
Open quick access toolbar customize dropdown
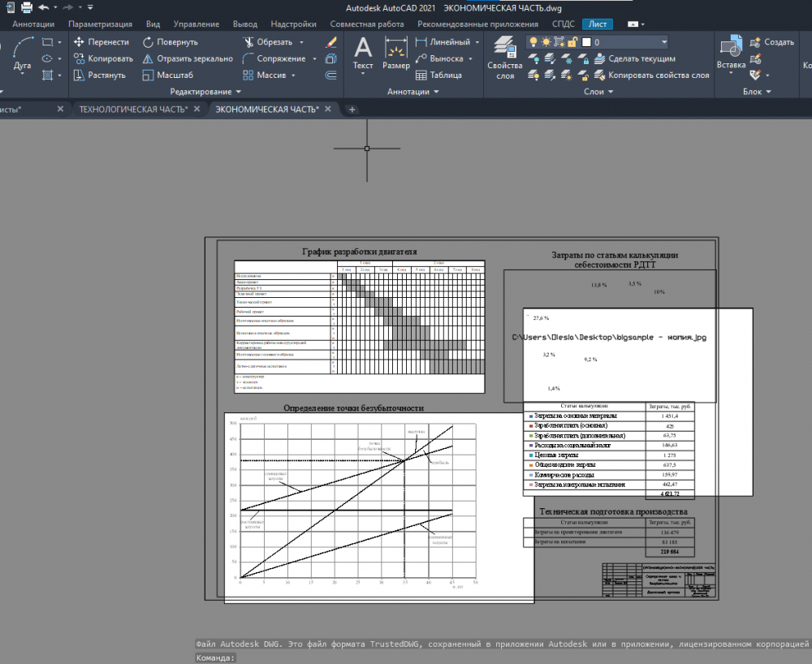90,7
